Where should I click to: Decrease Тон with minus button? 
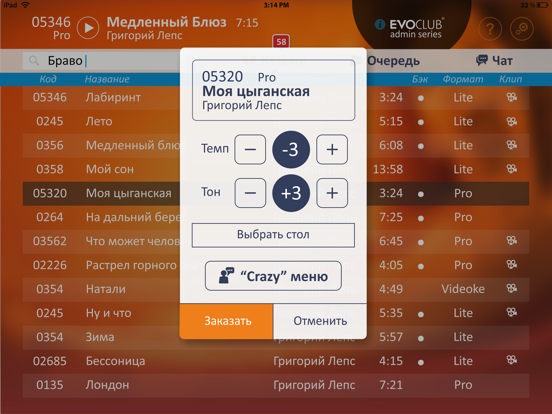(x=250, y=193)
